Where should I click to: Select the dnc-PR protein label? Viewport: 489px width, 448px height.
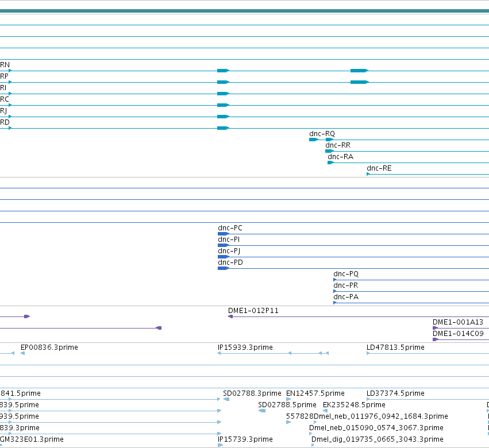pos(345,285)
